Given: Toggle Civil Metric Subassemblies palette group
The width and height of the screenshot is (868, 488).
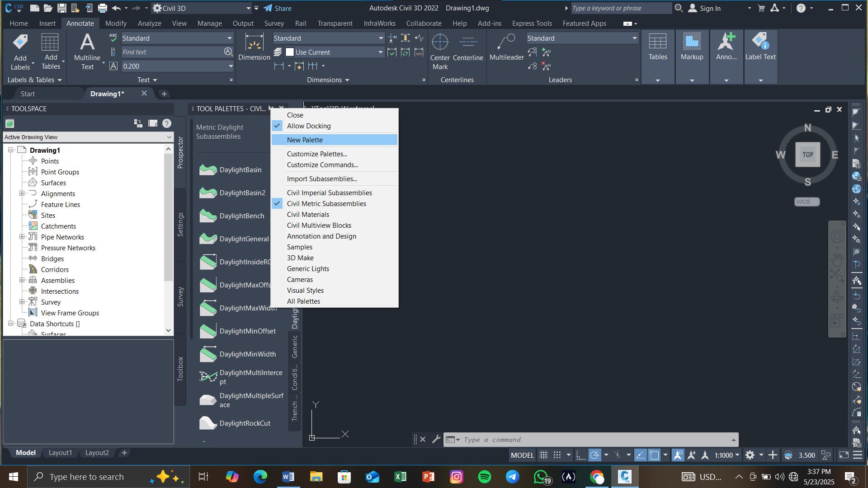Looking at the screenshot, I should [335, 204].
